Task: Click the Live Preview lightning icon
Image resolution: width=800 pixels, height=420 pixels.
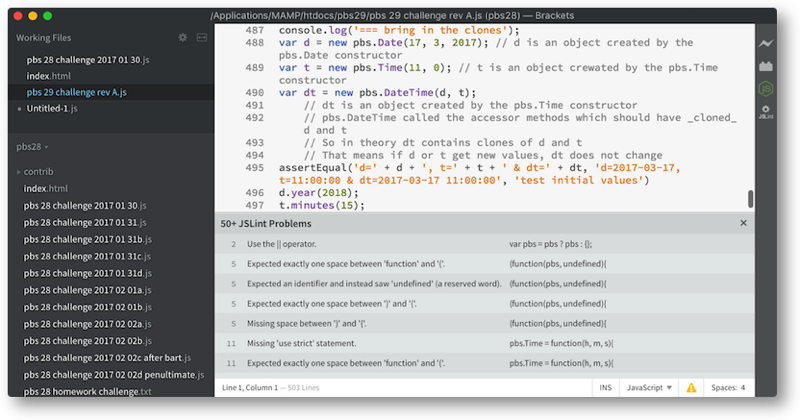Action: [766, 44]
